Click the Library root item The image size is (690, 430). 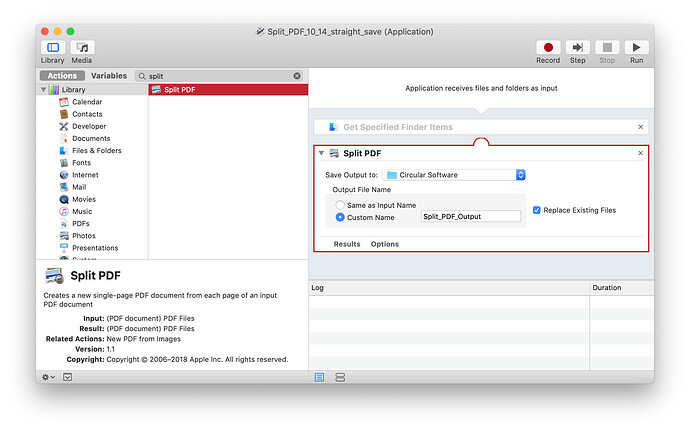tap(73, 90)
